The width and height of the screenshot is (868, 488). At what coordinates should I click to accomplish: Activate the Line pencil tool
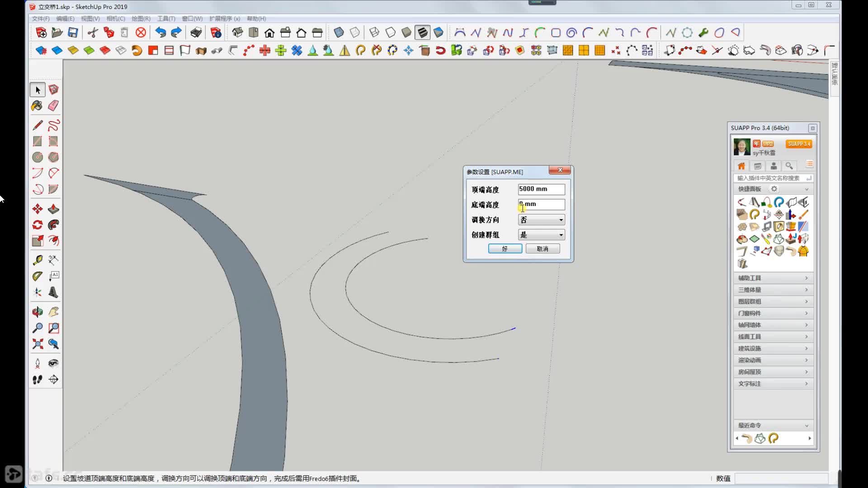(38, 125)
